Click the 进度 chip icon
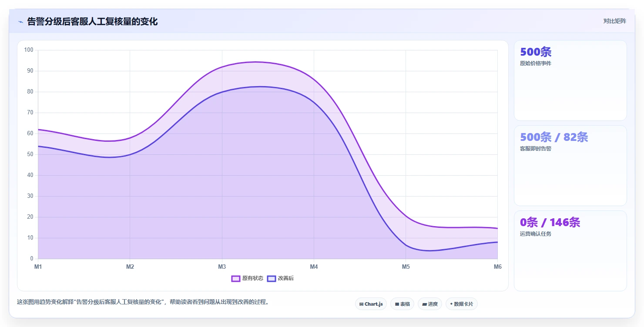The width and height of the screenshot is (644, 327). pyautogui.click(x=424, y=304)
